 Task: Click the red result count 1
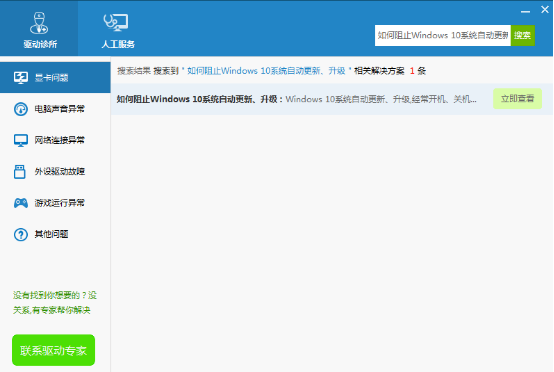(x=412, y=71)
